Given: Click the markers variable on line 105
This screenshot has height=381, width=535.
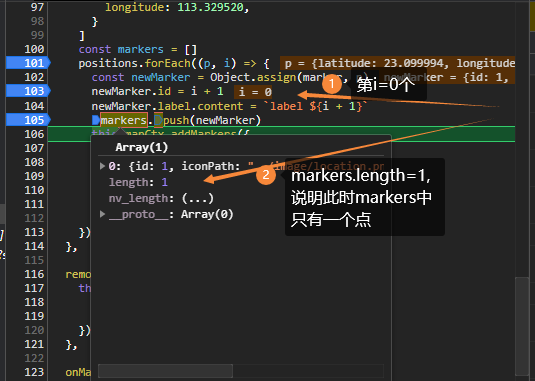Looking at the screenshot, I should click(x=124, y=120).
